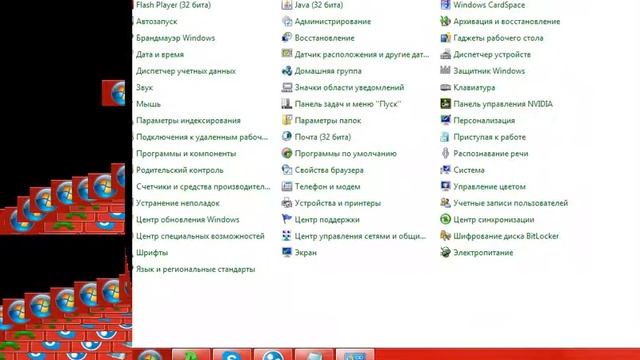Open Параметры индексирования
Screen dimensions: 640x360
pyautogui.click(x=188, y=120)
